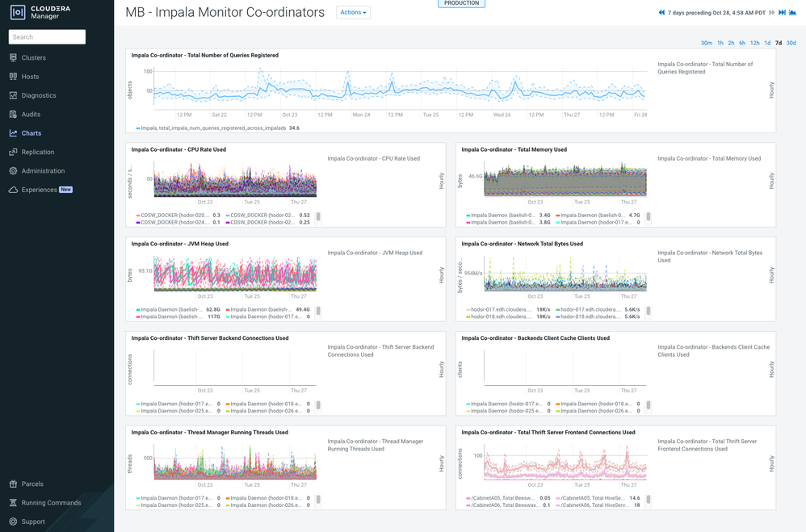Jump to current time with skip-to-end icon
Screen dimensions: 806x532
point(782,12)
